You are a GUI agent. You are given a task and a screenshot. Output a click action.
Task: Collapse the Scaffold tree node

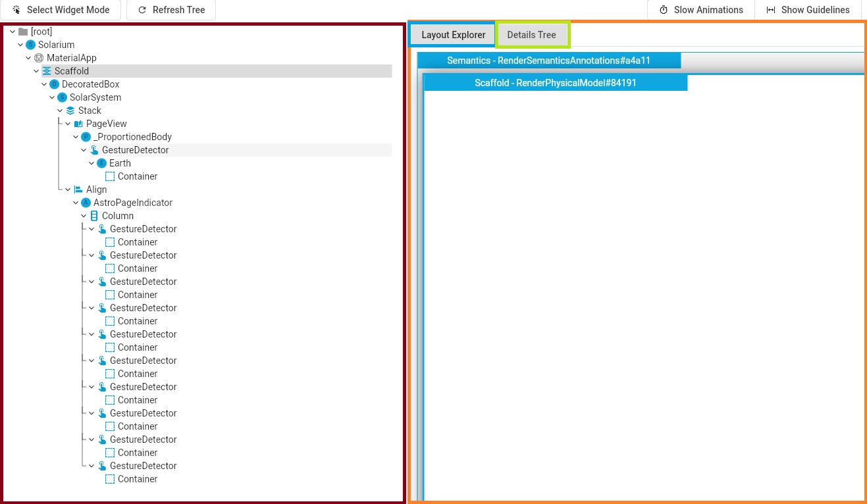coord(36,71)
